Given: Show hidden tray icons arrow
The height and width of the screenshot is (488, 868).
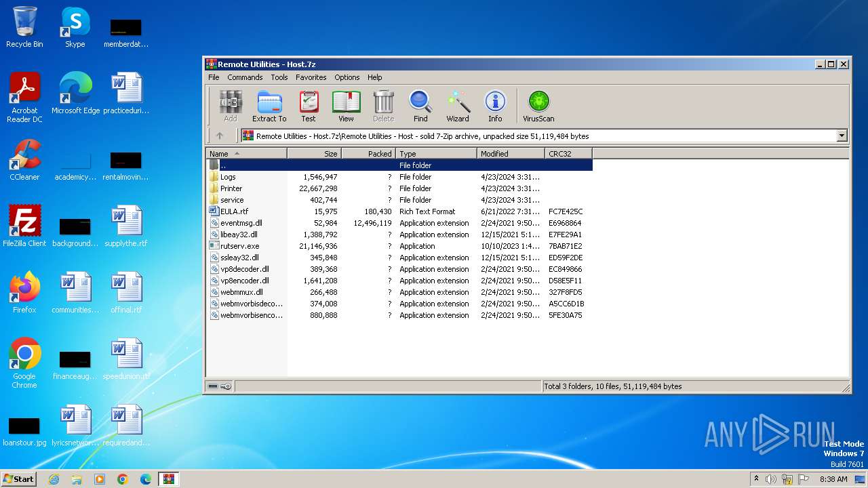Looking at the screenshot, I should (x=756, y=479).
